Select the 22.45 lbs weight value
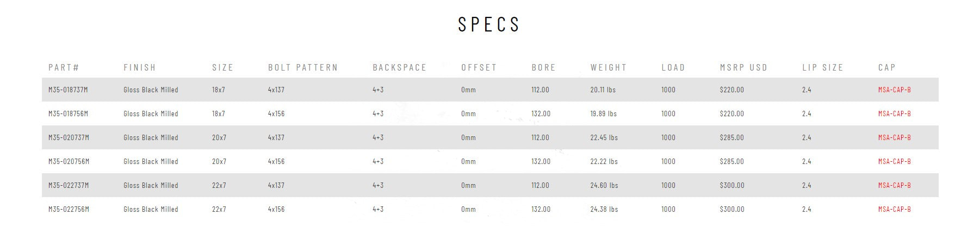This screenshot has height=246, width=980. (x=604, y=137)
